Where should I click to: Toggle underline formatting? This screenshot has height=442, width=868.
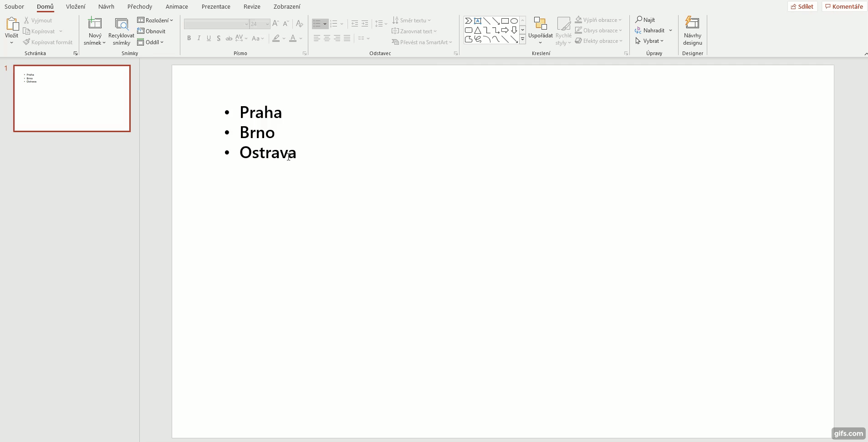click(x=209, y=38)
